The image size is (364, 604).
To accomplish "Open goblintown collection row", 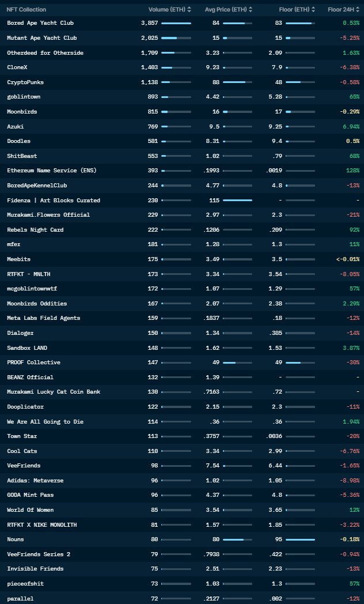I will 182,97.
